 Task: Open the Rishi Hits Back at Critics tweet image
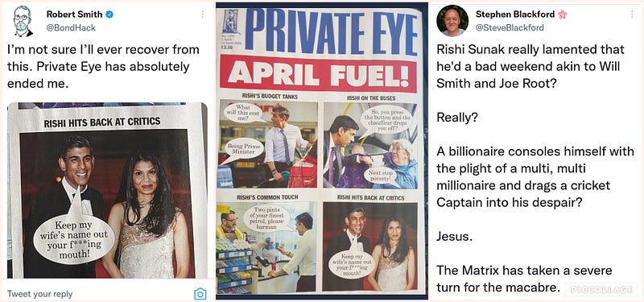point(107,190)
